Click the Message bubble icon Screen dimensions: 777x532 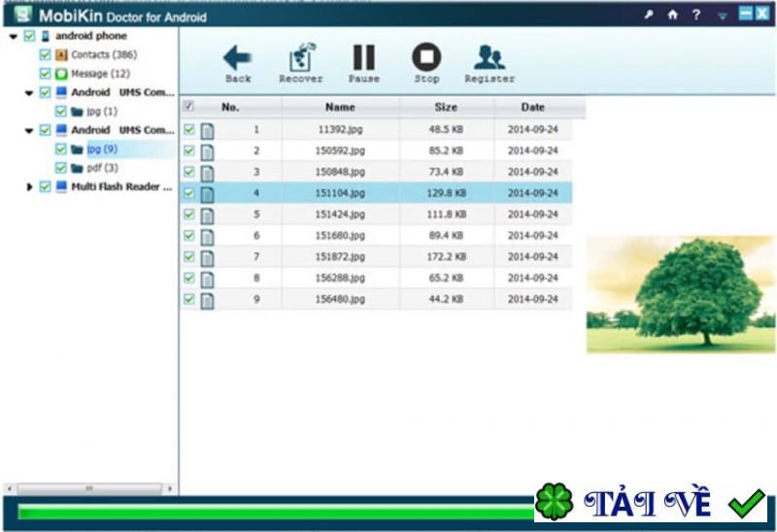point(61,74)
